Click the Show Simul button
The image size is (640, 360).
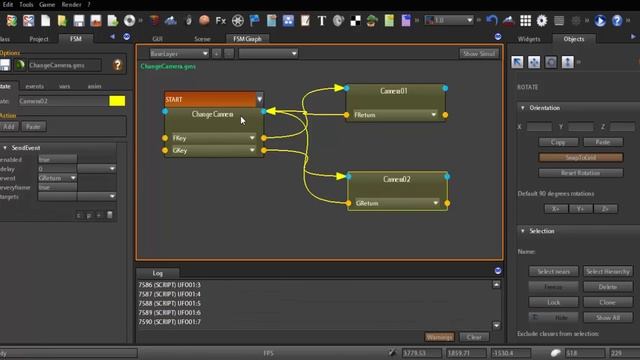click(479, 53)
